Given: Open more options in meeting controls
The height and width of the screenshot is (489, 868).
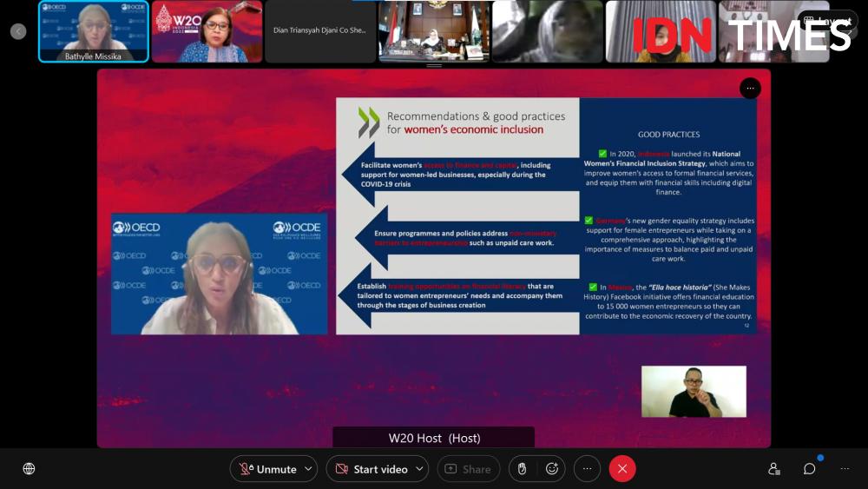Looking at the screenshot, I should [x=588, y=469].
